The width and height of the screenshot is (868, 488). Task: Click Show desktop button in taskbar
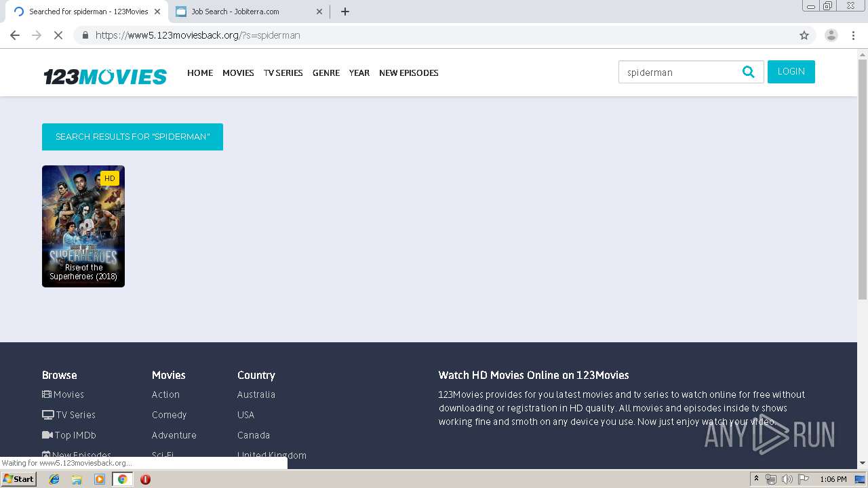tap(861, 479)
